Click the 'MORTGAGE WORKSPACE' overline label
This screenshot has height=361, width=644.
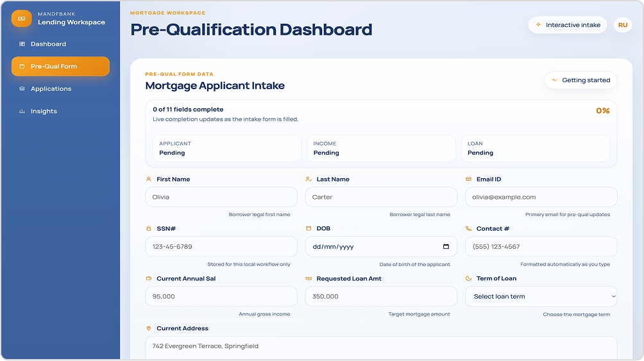[167, 13]
